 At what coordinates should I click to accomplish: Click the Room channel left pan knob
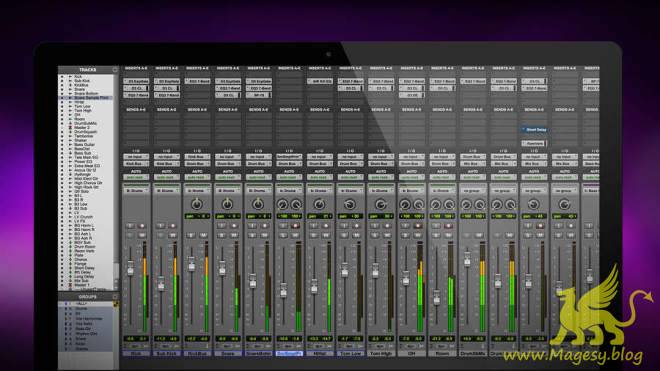[x=436, y=205]
